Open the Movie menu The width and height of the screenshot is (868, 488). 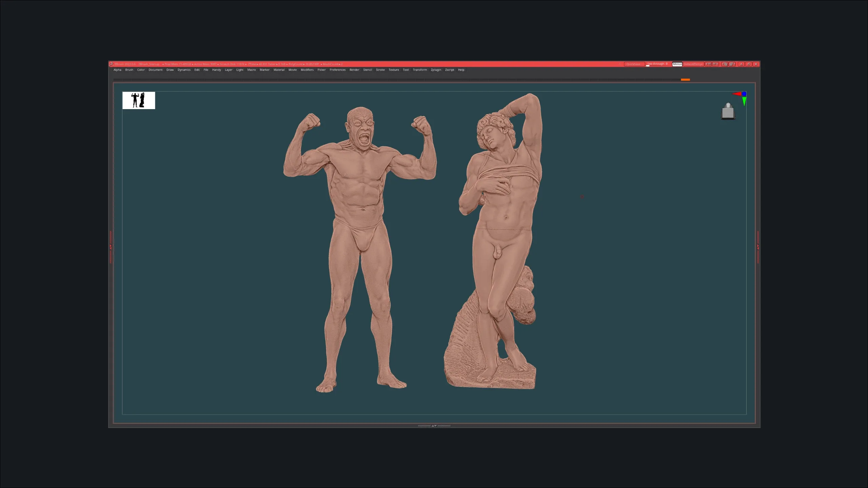293,70
